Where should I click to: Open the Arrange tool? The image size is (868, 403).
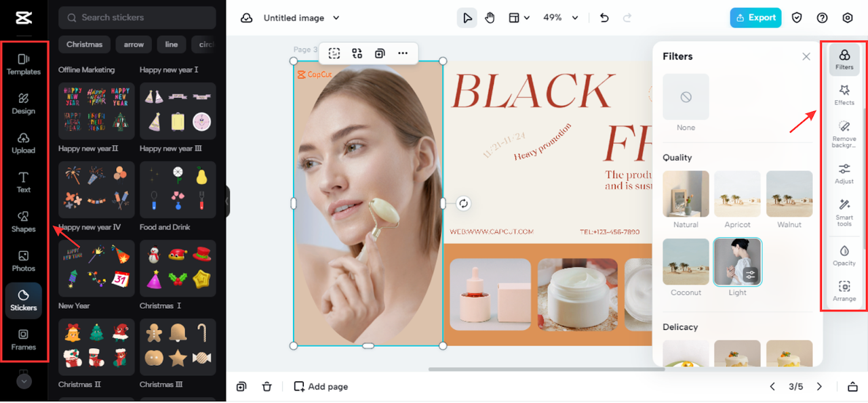click(844, 291)
